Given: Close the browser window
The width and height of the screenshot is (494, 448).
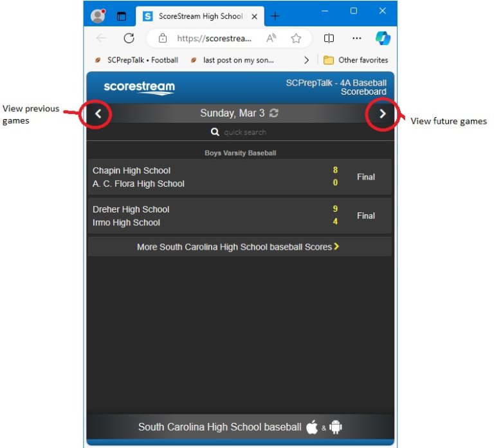Looking at the screenshot, I should coord(383,11).
